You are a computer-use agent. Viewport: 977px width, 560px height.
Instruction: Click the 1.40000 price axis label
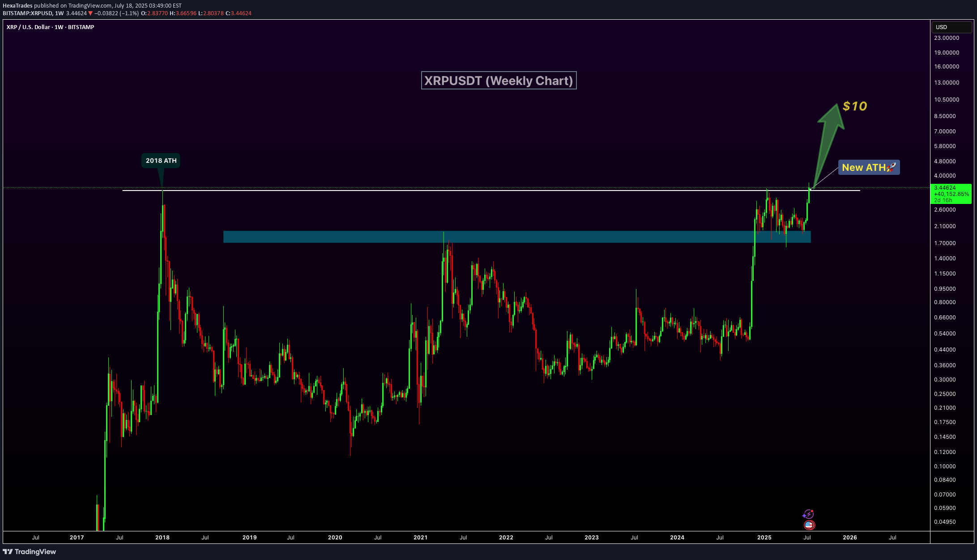(945, 259)
